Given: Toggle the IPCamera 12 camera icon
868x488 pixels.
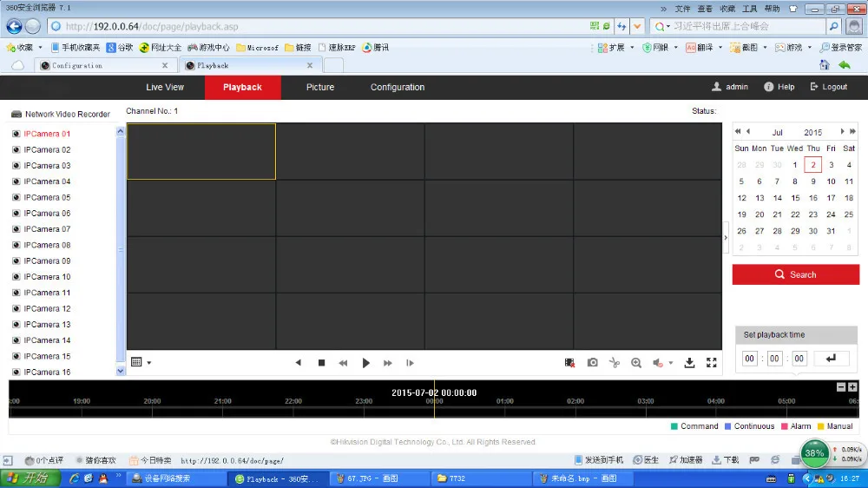Looking at the screenshot, I should point(16,308).
